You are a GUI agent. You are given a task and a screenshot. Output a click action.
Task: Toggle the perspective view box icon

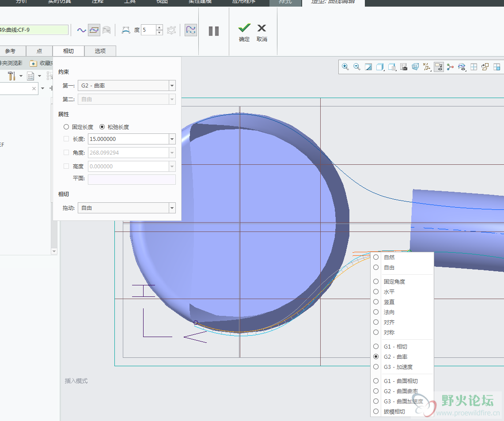pos(415,67)
